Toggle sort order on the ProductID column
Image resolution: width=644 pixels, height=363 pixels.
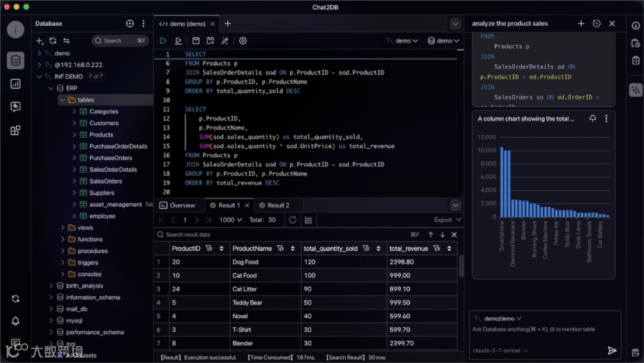222,249
